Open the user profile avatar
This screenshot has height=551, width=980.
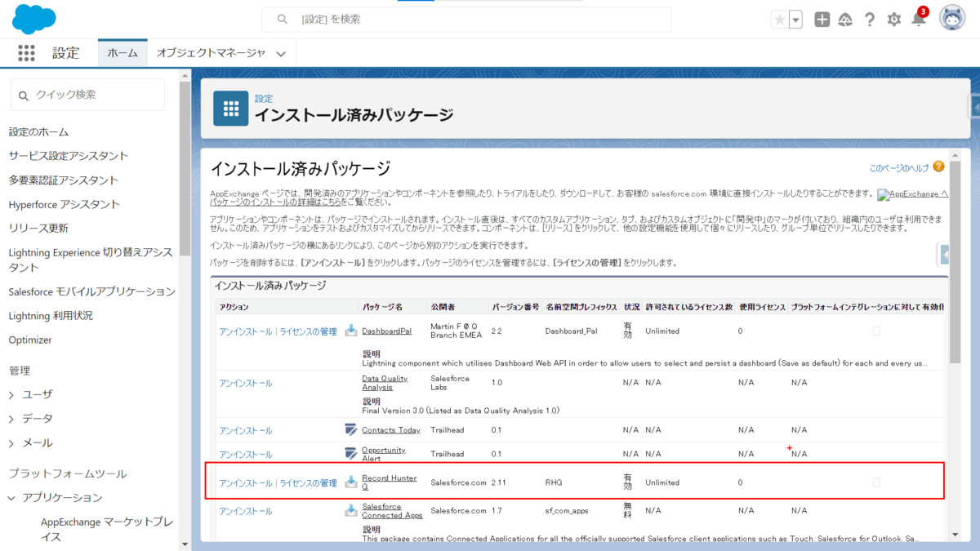point(952,18)
